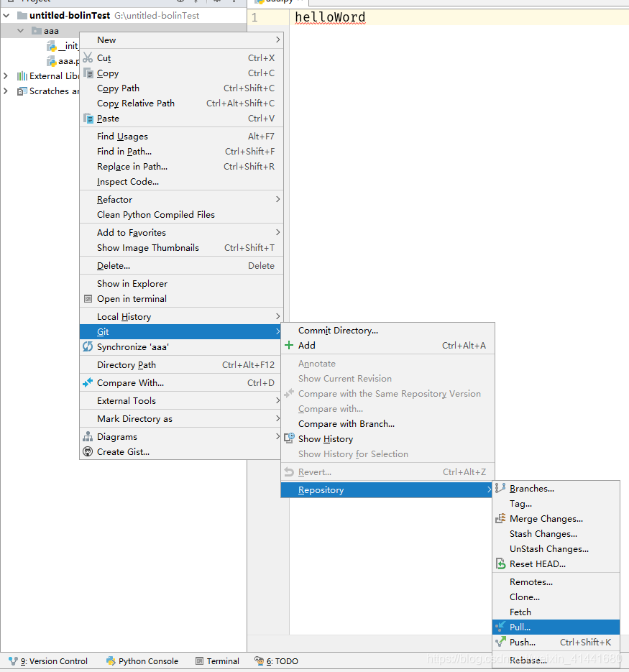
Task: Click the Version Control branch icon
Action: pos(14,661)
